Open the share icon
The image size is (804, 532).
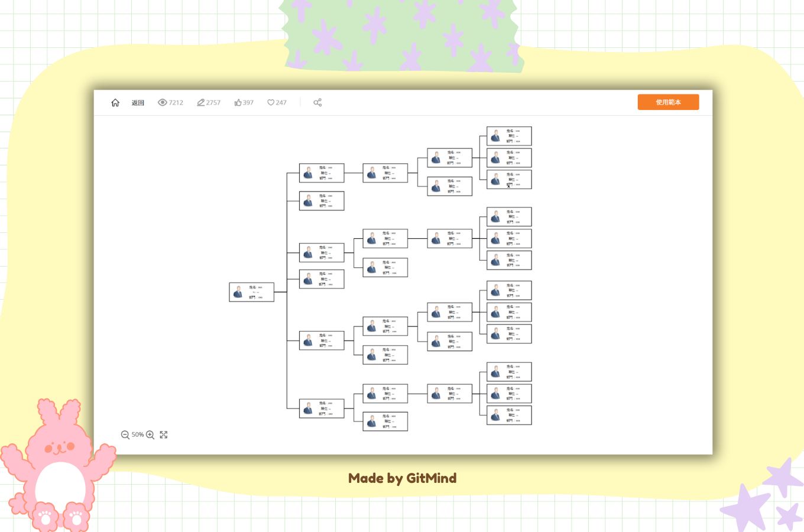[317, 102]
